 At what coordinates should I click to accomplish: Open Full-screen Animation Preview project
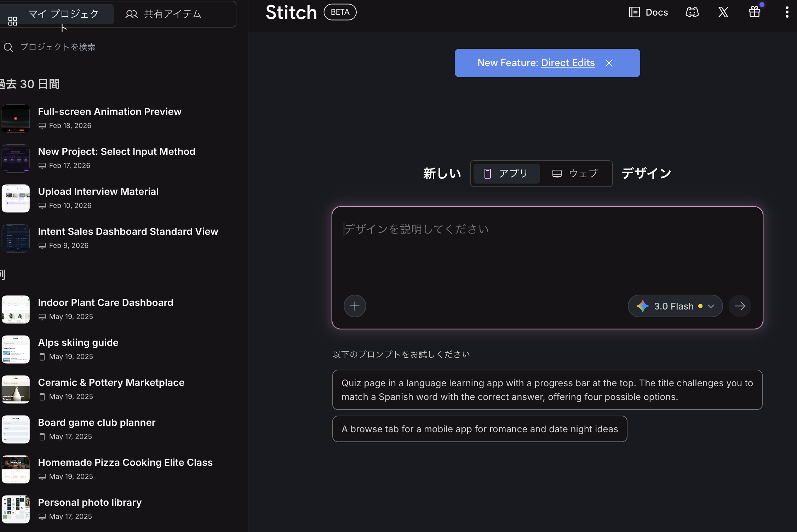coord(109,112)
